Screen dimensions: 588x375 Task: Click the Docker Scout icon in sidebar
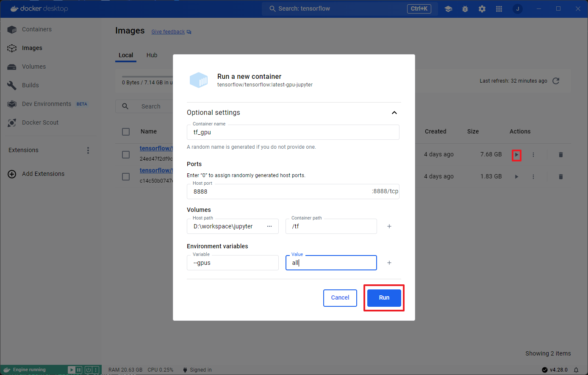coord(12,123)
